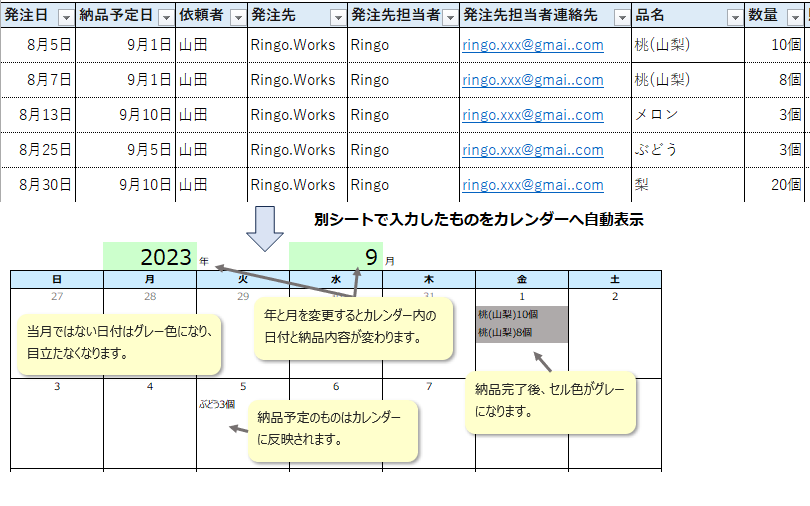
Task: Select calendar entry 桃(山梨)8個
Action: [521, 333]
